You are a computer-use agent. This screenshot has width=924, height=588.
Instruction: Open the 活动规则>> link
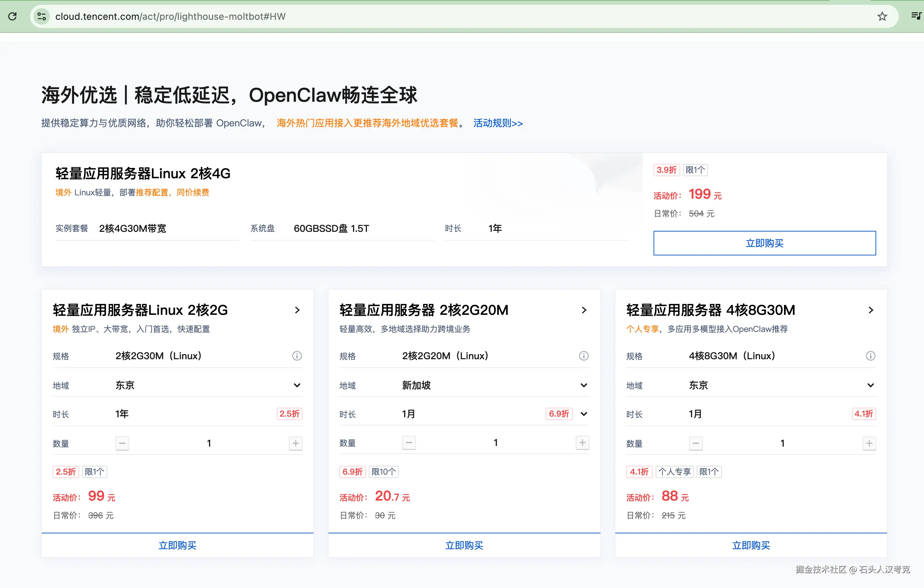coord(498,123)
